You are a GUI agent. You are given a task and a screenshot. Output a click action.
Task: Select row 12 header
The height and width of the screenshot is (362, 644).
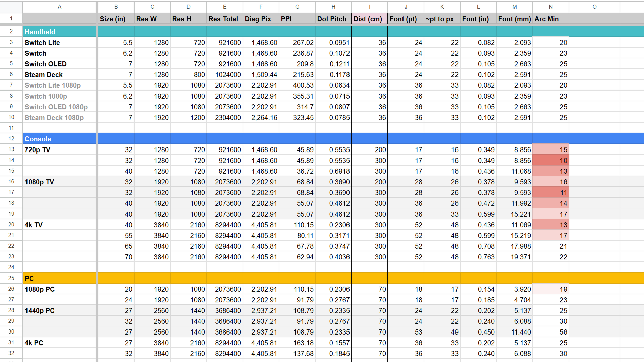click(x=11, y=138)
